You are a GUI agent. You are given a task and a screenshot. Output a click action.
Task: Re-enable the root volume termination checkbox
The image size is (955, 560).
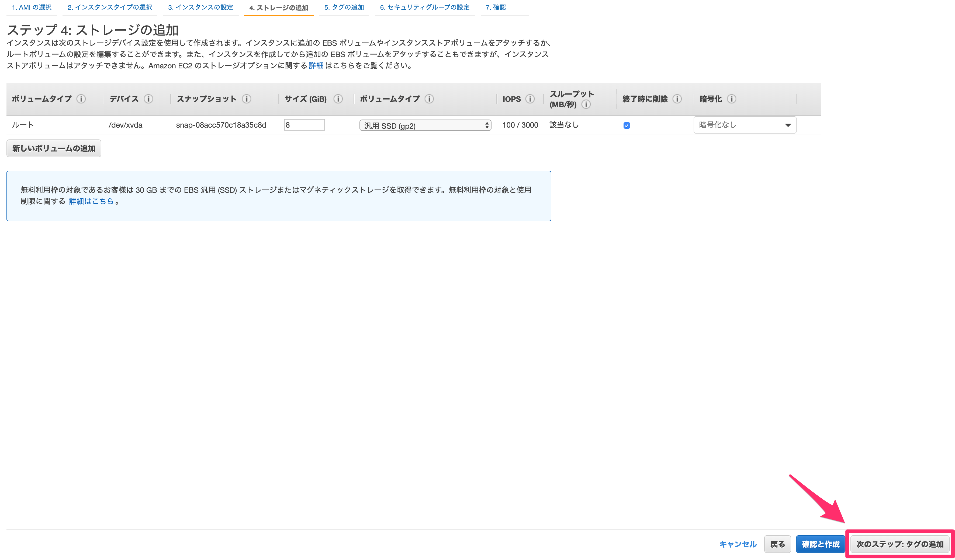pyautogui.click(x=627, y=125)
